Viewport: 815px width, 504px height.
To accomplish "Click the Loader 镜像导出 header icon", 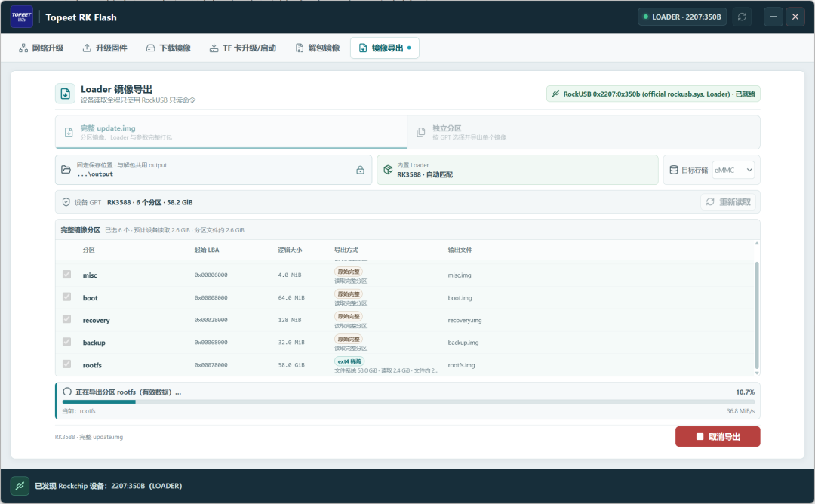I will coord(66,94).
